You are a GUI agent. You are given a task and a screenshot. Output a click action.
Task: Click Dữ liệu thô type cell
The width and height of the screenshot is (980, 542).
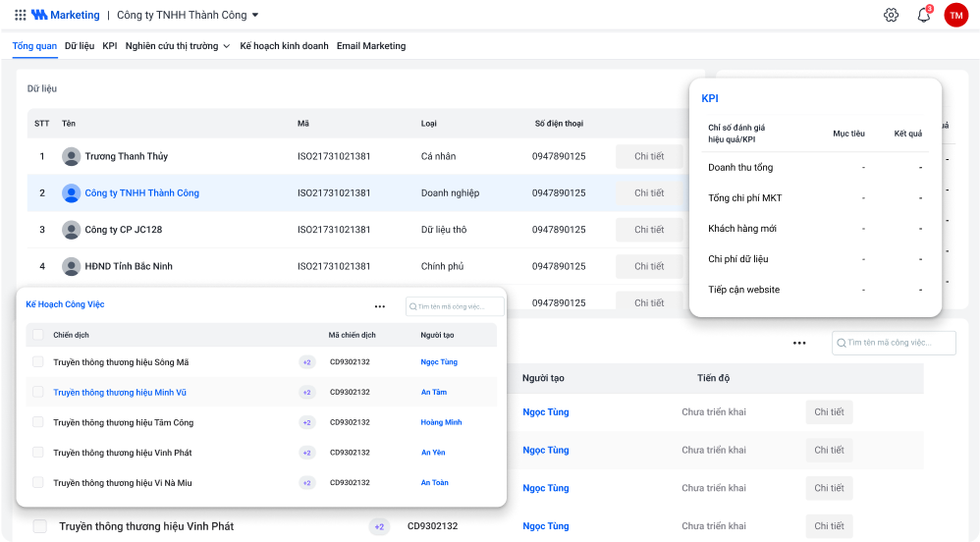tap(444, 230)
